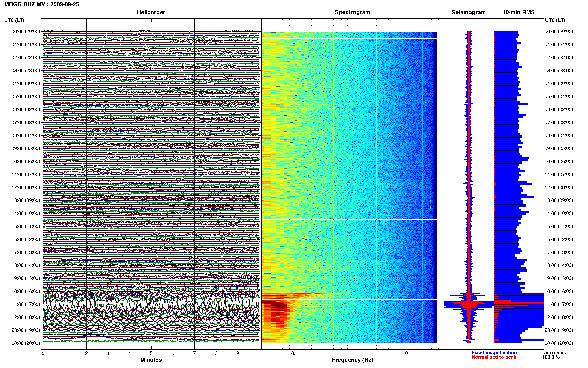The width and height of the screenshot is (588, 368).
Task: Click the red 'Normalised to peak' legend text
Action: [494, 357]
